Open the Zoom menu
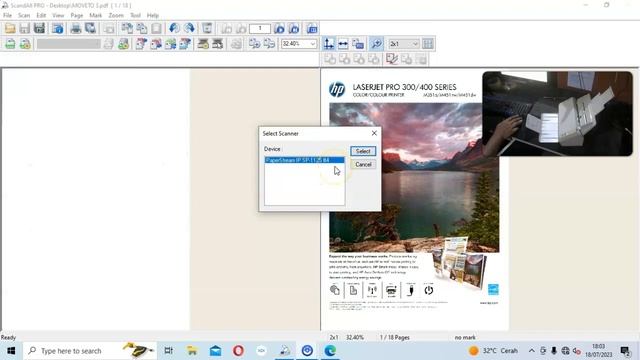The image size is (640, 360). click(x=116, y=15)
